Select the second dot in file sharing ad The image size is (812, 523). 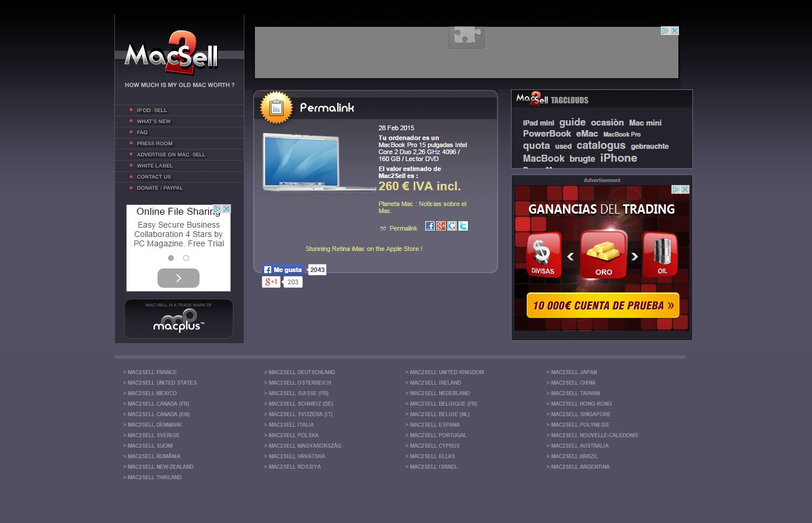pos(186,258)
